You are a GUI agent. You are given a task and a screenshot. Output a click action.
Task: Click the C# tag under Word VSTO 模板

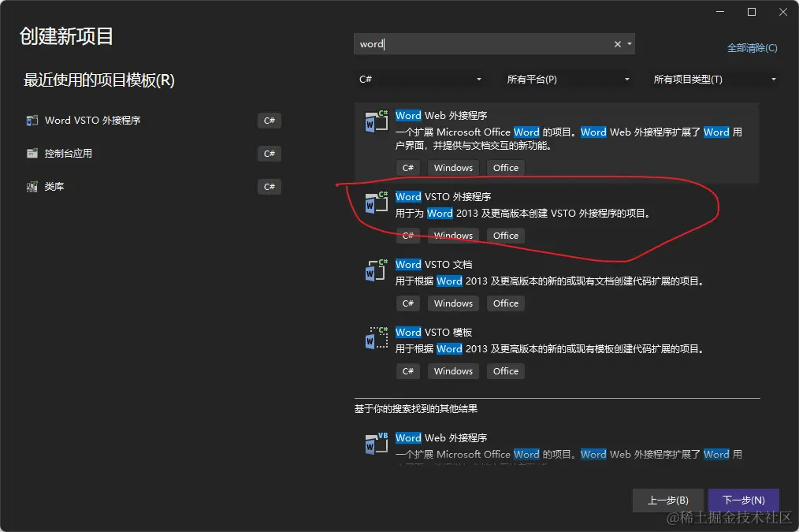(x=408, y=371)
